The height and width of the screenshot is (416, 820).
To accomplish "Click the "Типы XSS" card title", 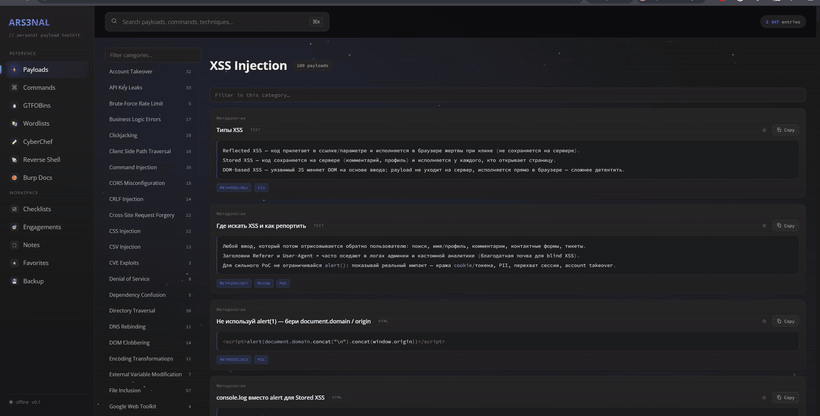I will coord(230,130).
